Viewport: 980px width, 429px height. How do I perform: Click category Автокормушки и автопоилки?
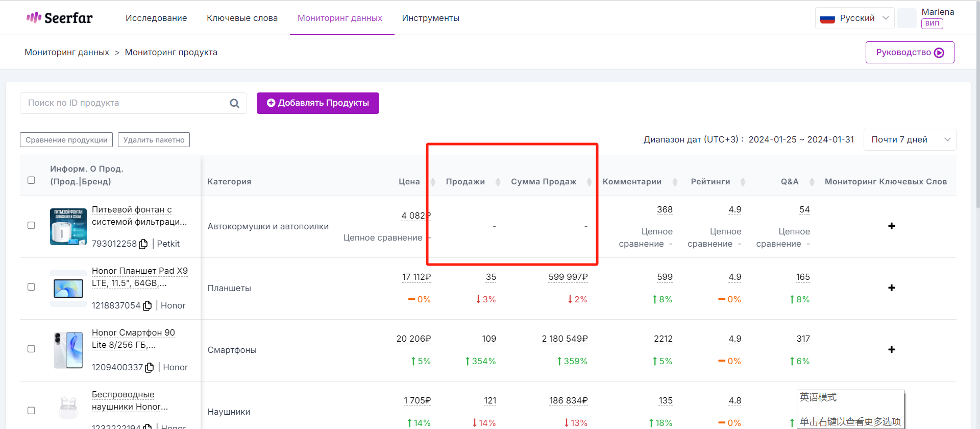[268, 227]
